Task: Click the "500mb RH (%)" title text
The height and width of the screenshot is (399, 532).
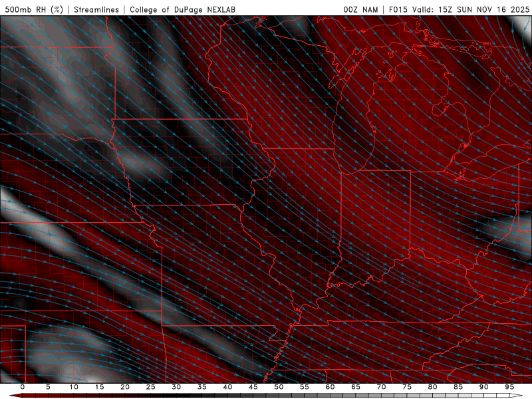Action: coord(35,9)
